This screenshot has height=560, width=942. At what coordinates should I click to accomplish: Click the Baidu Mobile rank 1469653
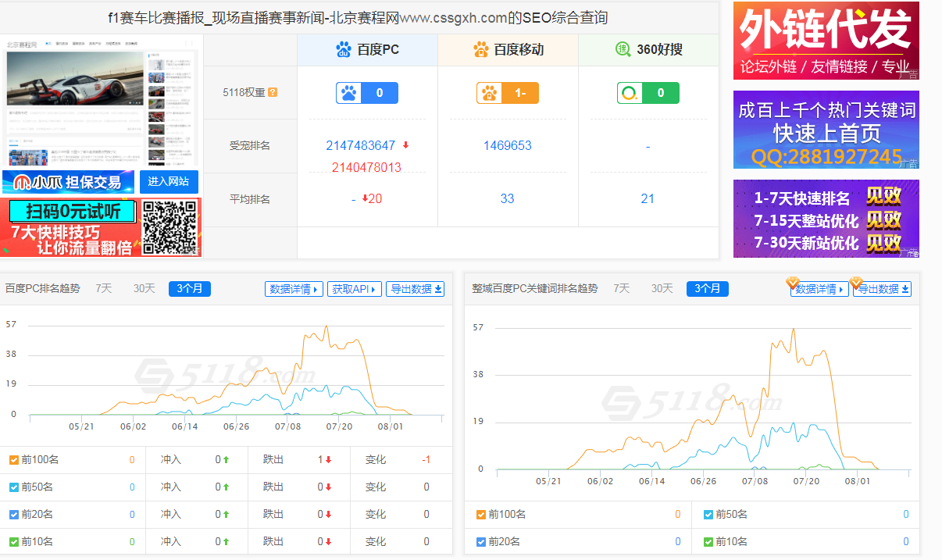pos(508,145)
